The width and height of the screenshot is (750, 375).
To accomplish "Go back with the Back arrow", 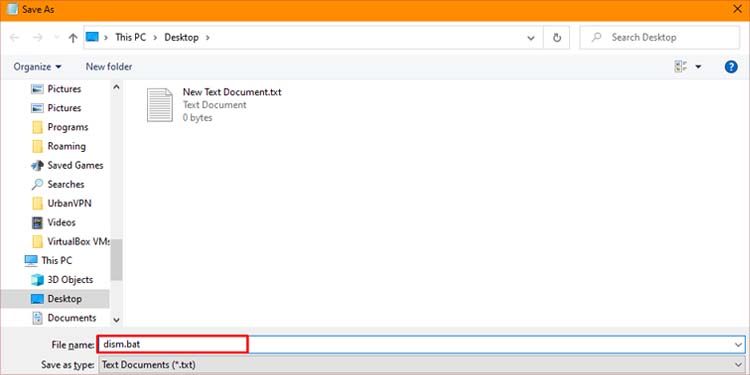I will 14,38.
